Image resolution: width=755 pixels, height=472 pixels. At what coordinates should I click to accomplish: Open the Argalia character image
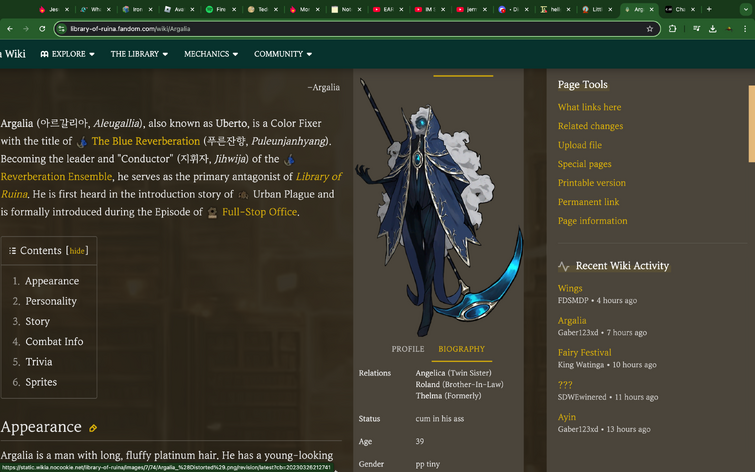point(439,206)
